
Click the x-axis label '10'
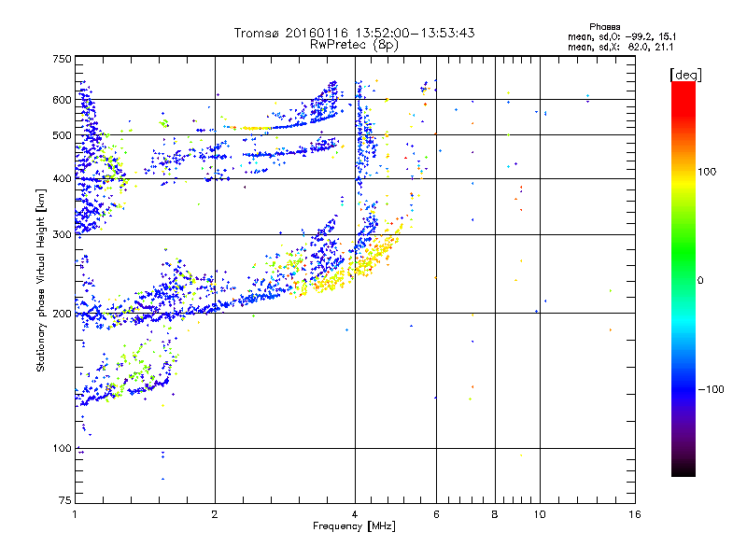tap(540, 514)
